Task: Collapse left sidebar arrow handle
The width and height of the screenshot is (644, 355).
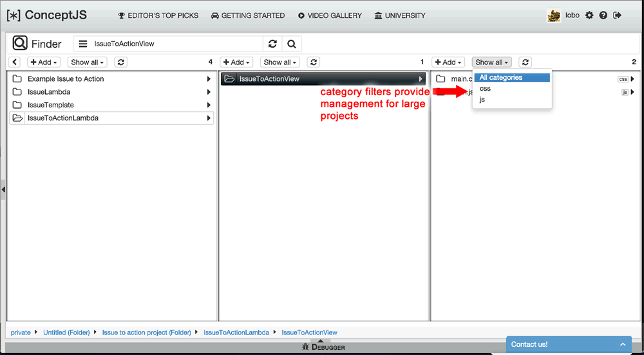Action: (3, 189)
